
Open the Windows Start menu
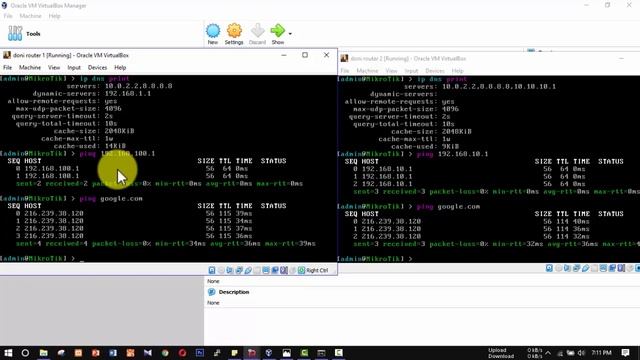click(x=8, y=353)
